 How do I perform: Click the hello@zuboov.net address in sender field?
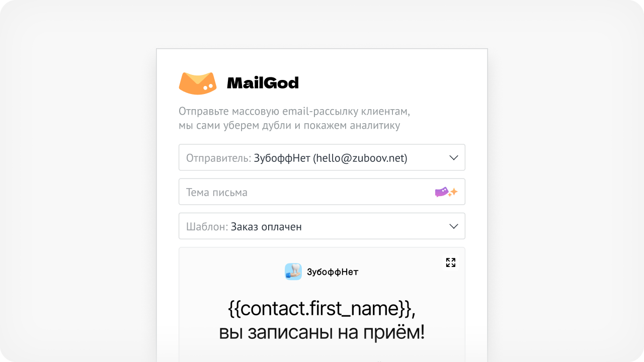point(360,158)
